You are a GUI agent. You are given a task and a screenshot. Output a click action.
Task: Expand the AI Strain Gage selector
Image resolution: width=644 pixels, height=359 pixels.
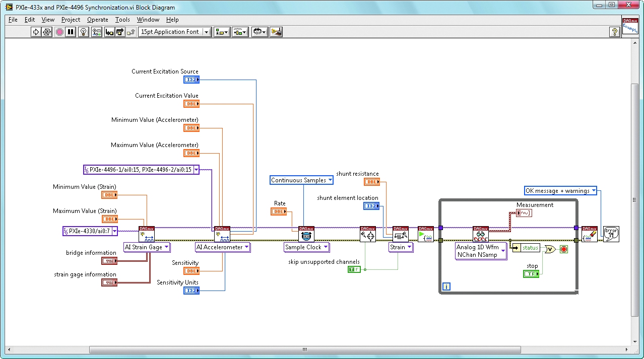click(166, 247)
